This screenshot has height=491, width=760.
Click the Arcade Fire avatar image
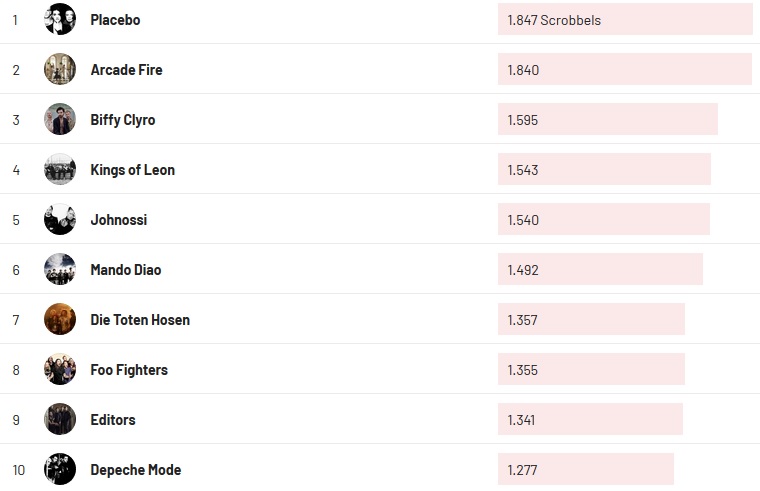(x=60, y=69)
